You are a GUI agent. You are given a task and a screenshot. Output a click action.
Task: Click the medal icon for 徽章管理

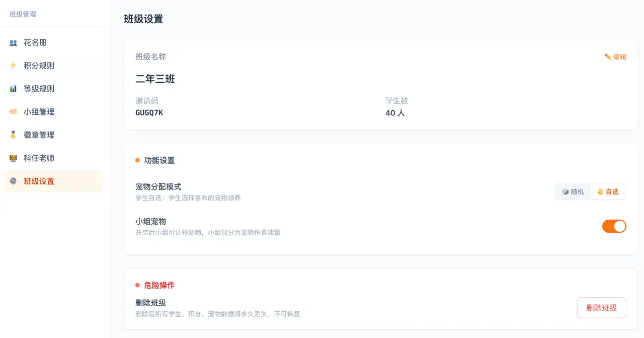point(13,135)
